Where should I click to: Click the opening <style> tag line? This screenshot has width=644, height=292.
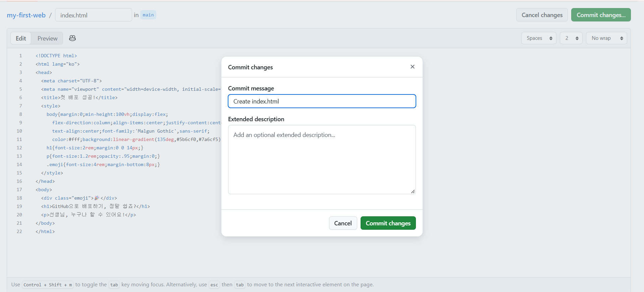(51, 106)
